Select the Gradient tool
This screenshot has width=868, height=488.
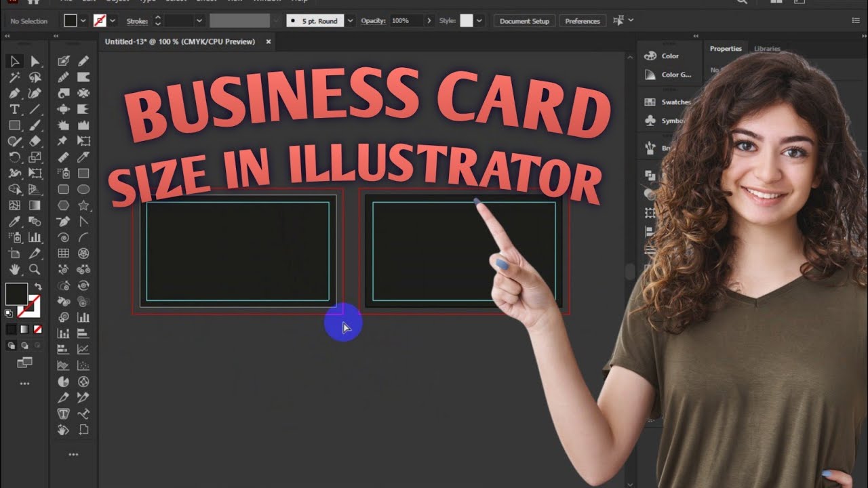pyautogui.click(x=36, y=205)
